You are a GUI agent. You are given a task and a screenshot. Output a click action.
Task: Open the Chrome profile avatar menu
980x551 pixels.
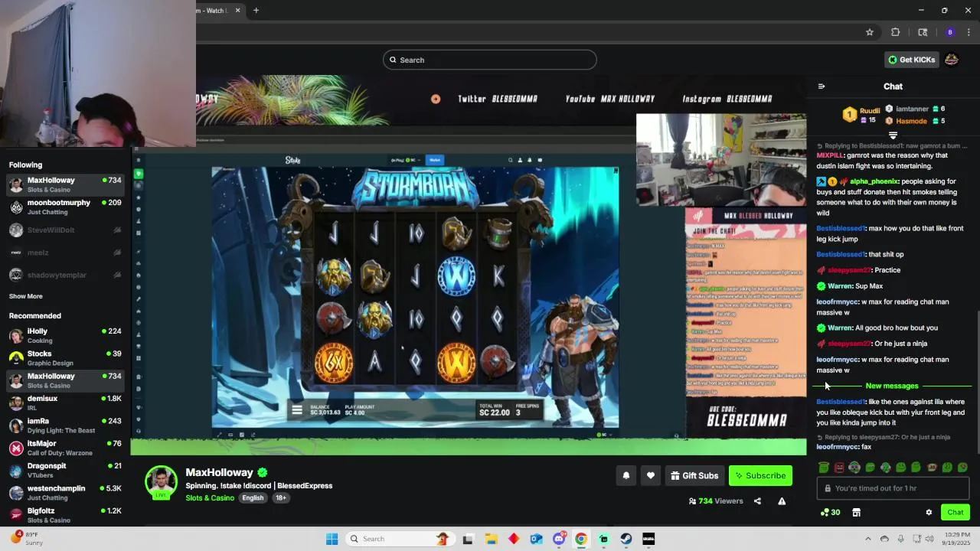point(950,32)
